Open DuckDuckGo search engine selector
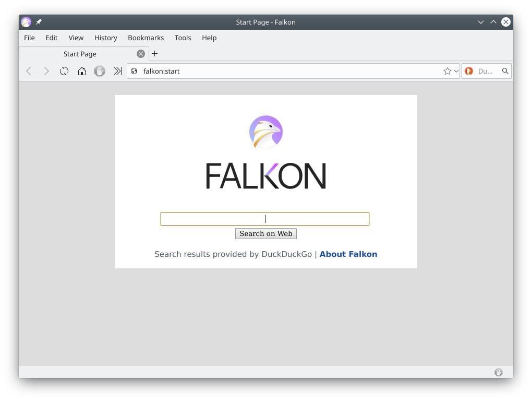This screenshot has height=401, width=532. click(x=469, y=71)
